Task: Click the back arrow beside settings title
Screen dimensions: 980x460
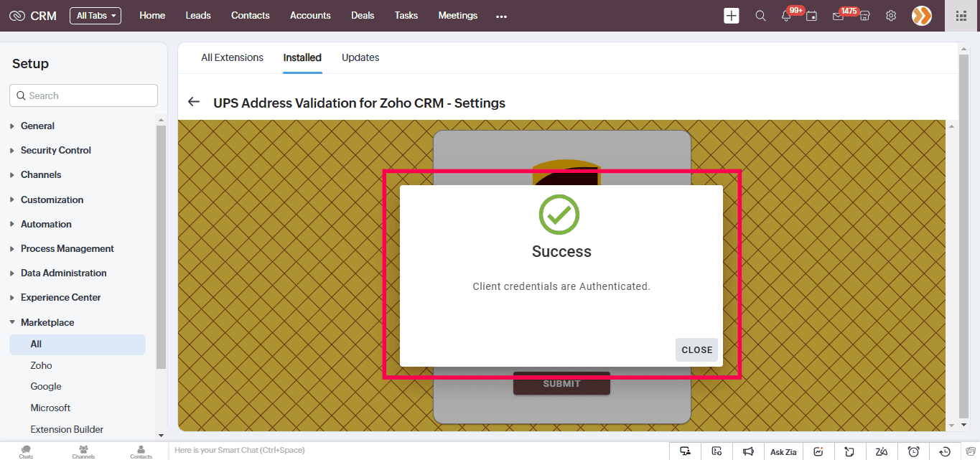Action: tap(193, 102)
